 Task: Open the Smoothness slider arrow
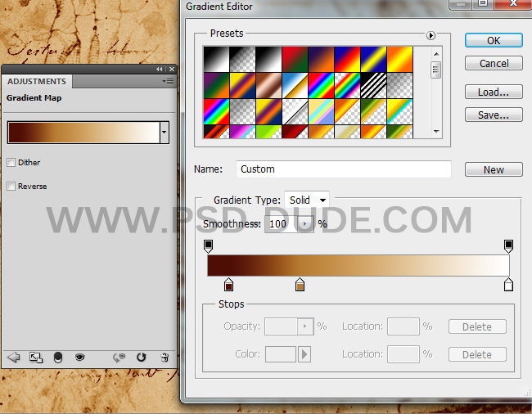(x=305, y=224)
